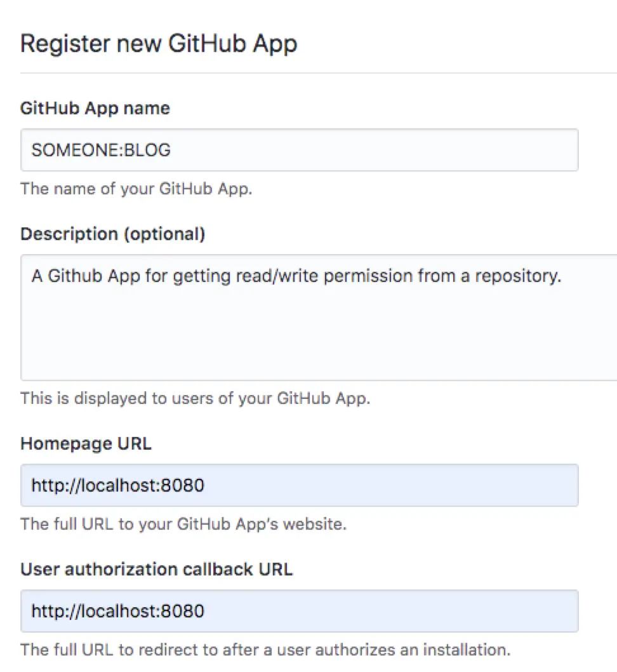Click the word "repository" in the description text

click(x=516, y=276)
